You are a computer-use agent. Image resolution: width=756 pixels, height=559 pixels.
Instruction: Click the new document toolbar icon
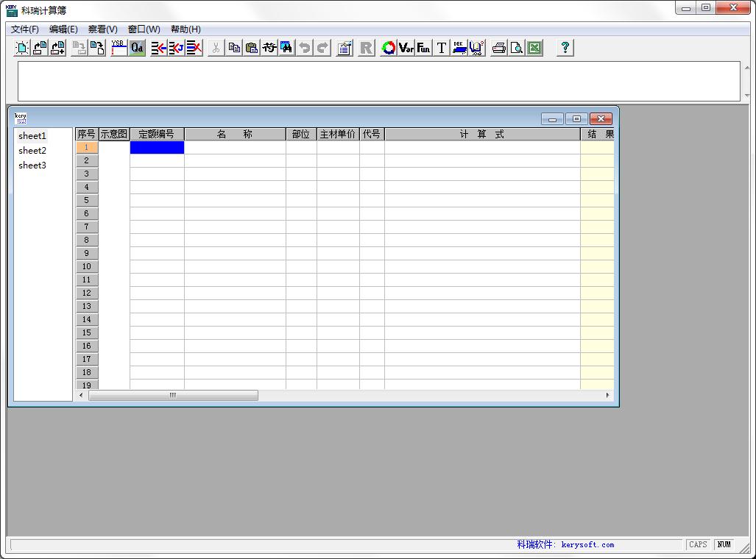pyautogui.click(x=22, y=48)
